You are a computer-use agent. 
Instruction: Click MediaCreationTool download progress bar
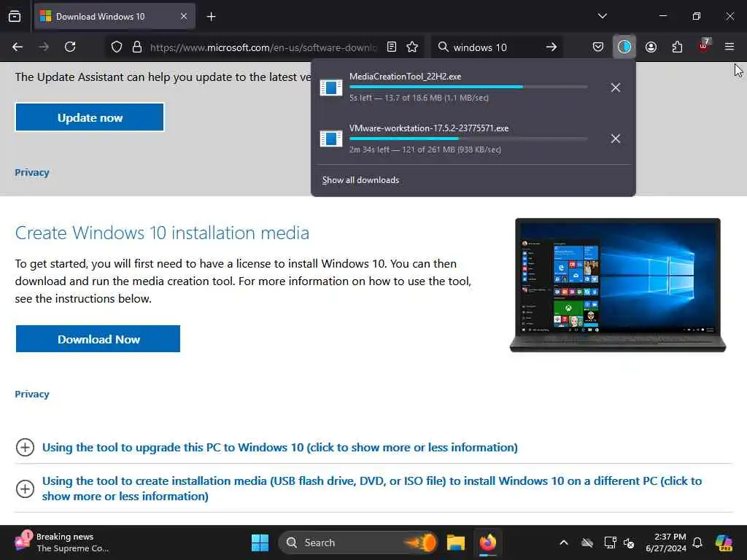click(x=468, y=87)
